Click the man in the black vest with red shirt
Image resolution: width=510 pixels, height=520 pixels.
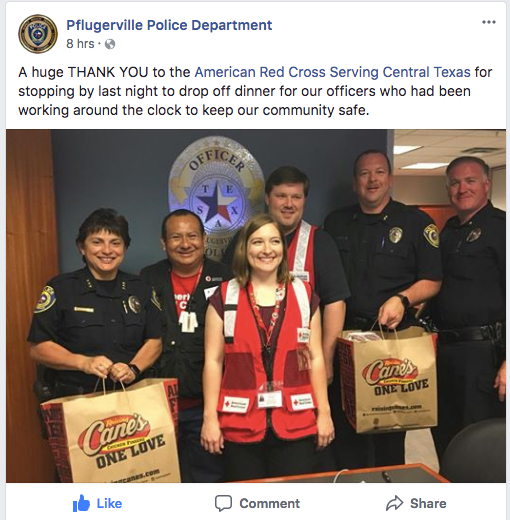184,300
